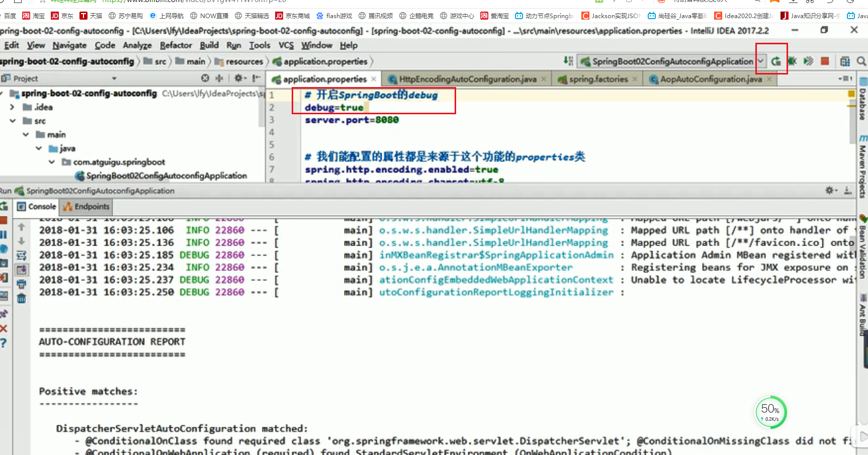Open the run configuration dropdown
This screenshot has height=455, width=868.
tap(760, 61)
